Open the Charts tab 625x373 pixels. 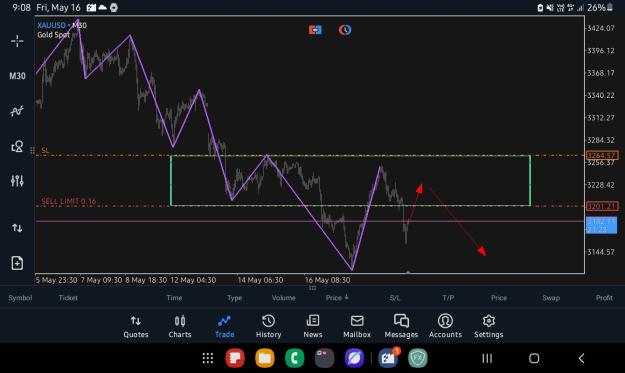[180, 327]
